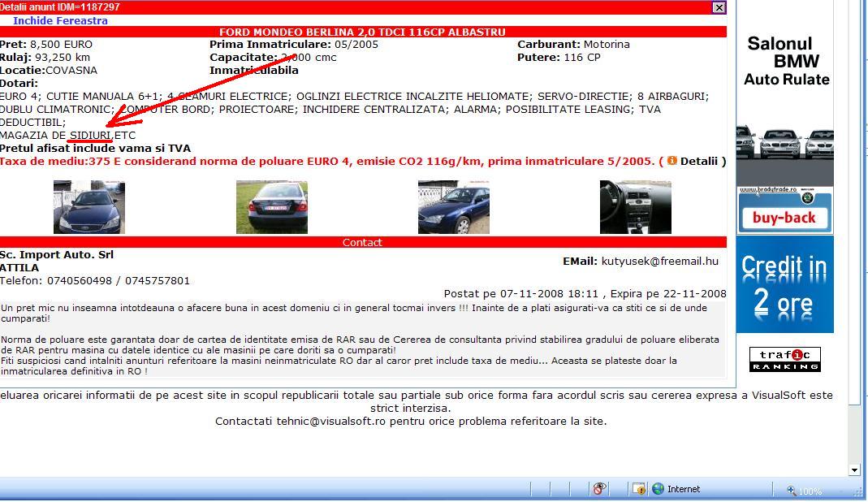Click the phone number 0740560498
The image size is (868, 502).
pyautogui.click(x=79, y=281)
